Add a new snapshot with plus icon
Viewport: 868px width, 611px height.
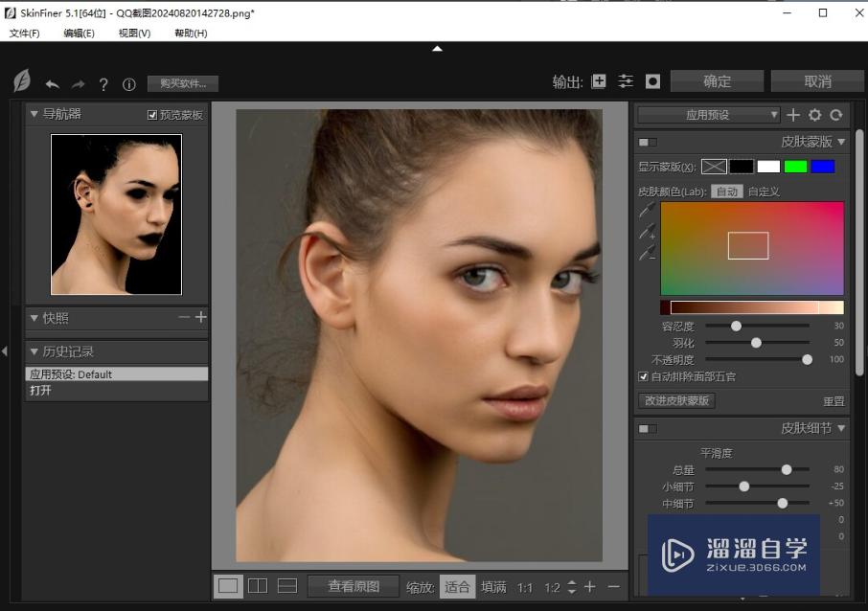tap(200, 318)
